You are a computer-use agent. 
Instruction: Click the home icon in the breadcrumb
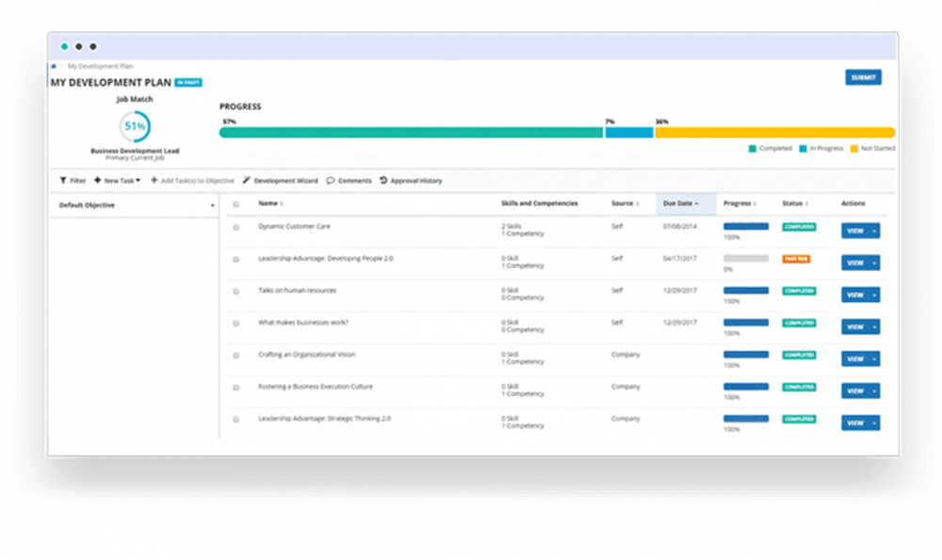54,67
